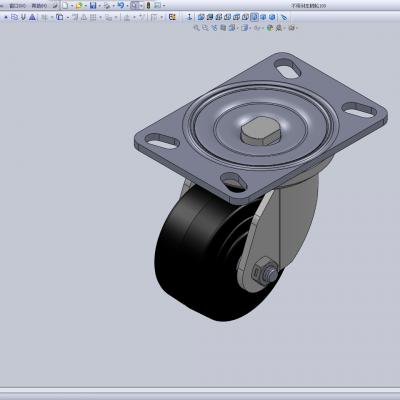Expand the Save dropdown arrow
The width and height of the screenshot is (400, 400).
click(x=100, y=6)
